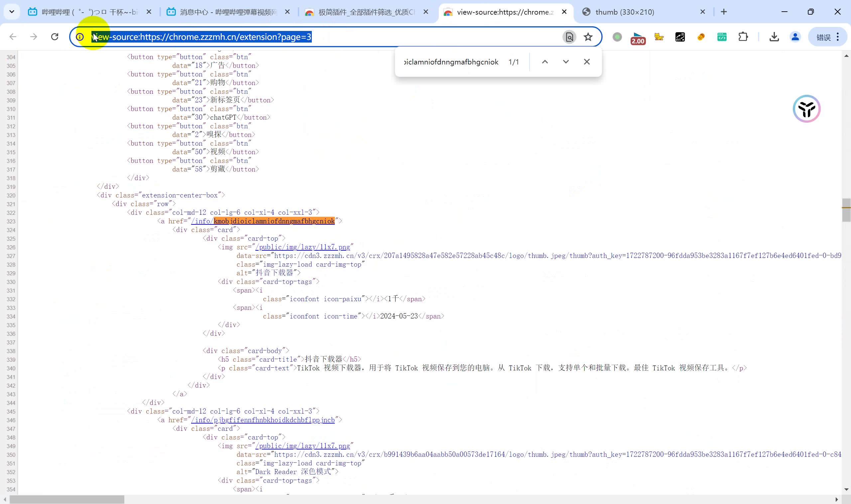851x504 pixels.
Task: Click the Dark Reader 深色模式 alt text
Action: click(293, 472)
